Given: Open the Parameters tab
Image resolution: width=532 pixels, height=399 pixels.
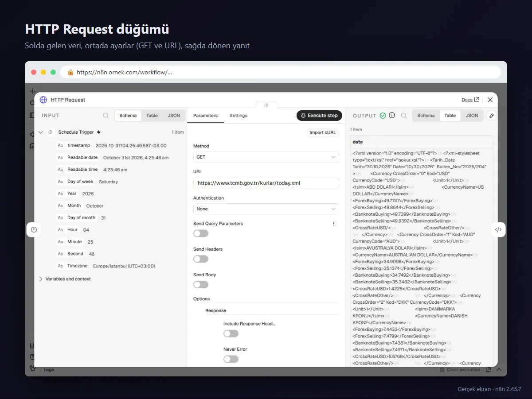Looking at the screenshot, I should point(205,116).
